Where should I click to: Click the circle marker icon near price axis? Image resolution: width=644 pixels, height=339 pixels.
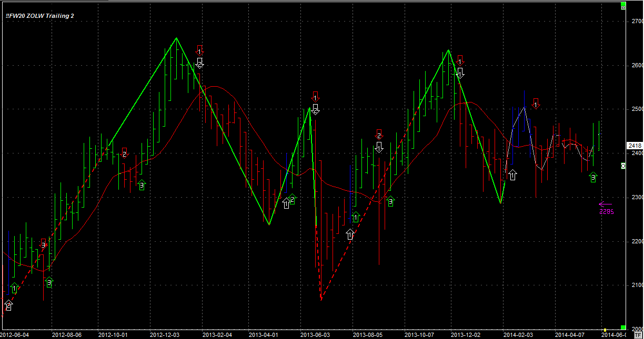pyautogui.click(x=623, y=166)
